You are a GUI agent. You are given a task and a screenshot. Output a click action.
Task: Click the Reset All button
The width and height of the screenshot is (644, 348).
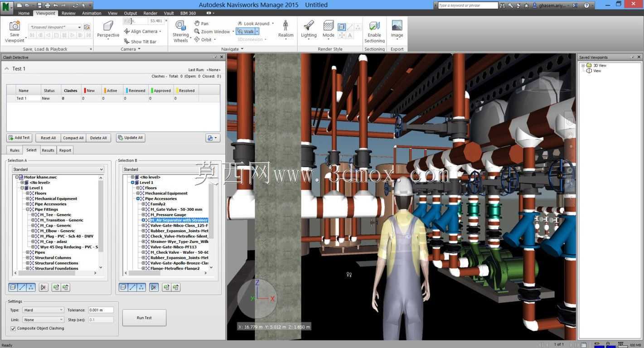[48, 138]
